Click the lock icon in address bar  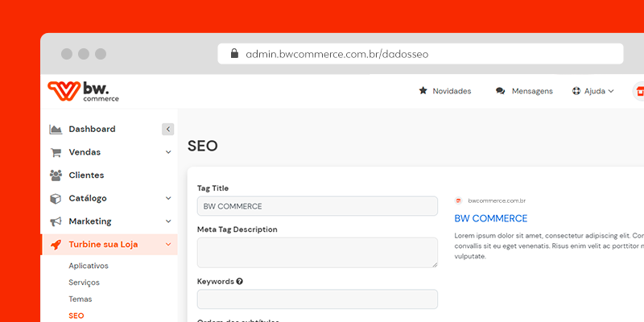(x=234, y=53)
